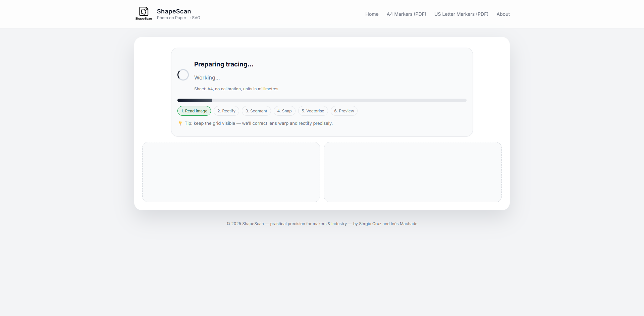Click the right empty preview panel
644x316 pixels.
coord(413,172)
